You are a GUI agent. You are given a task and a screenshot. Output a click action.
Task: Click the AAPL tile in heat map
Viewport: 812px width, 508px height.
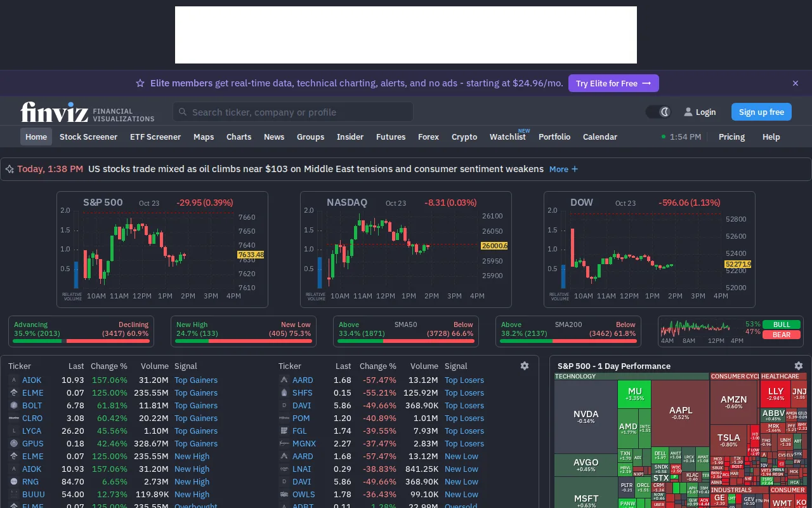tap(681, 413)
